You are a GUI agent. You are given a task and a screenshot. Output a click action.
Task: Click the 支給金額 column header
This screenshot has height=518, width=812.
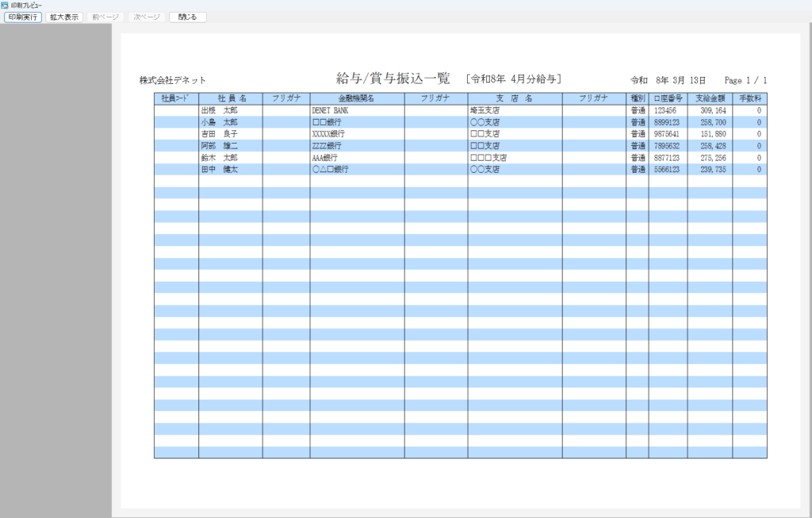710,98
